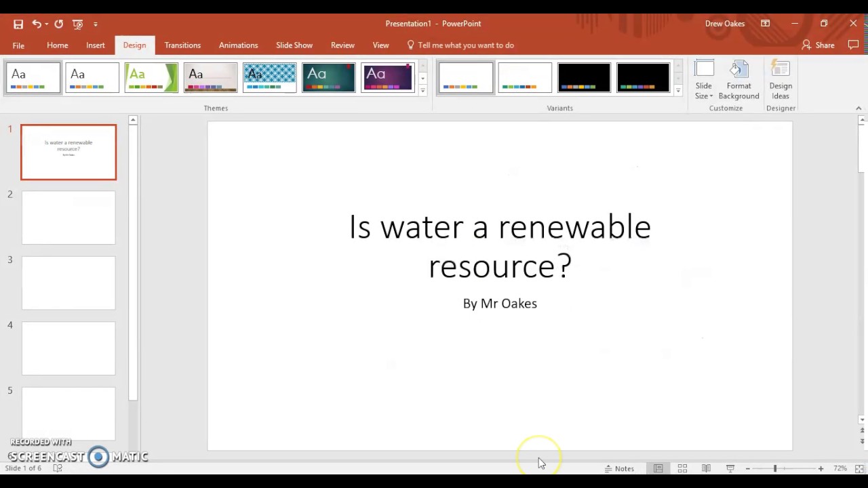The height and width of the screenshot is (488, 868).
Task: Open the Slide Size dropdown
Action: (x=704, y=80)
